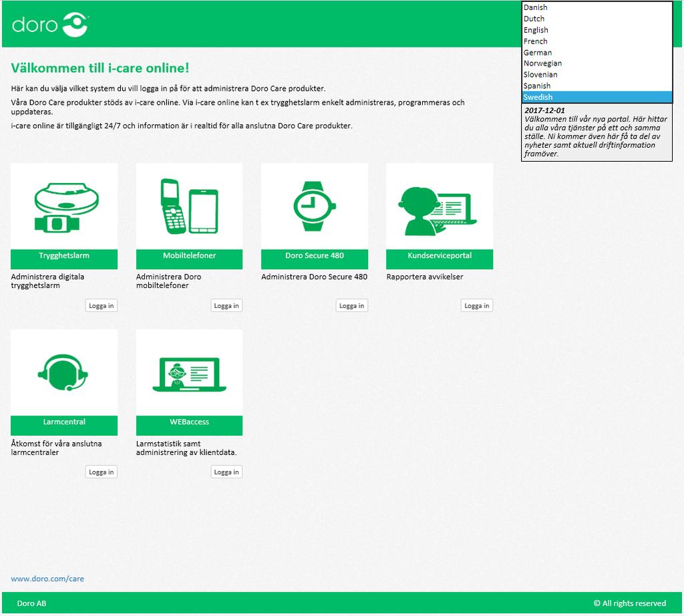This screenshot has width=684, height=616.
Task: Log in to Trygghetslarm with Logga in
Action: click(102, 306)
